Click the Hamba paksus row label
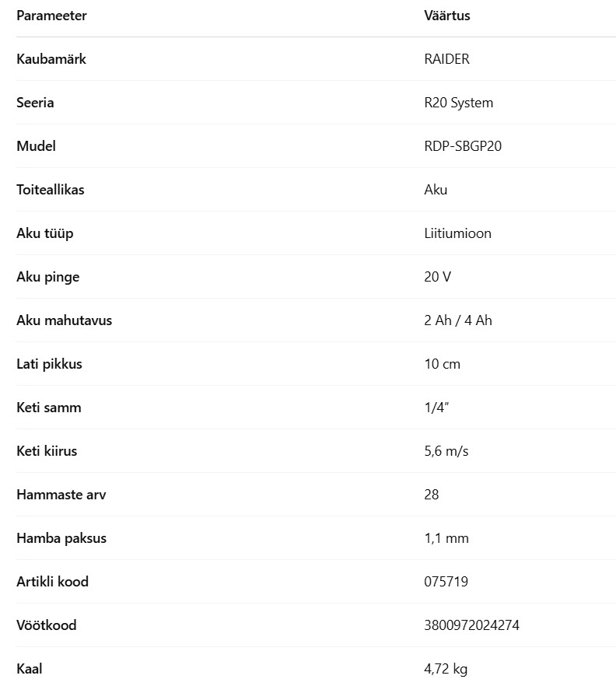The width and height of the screenshot is (616, 686). pos(61,538)
